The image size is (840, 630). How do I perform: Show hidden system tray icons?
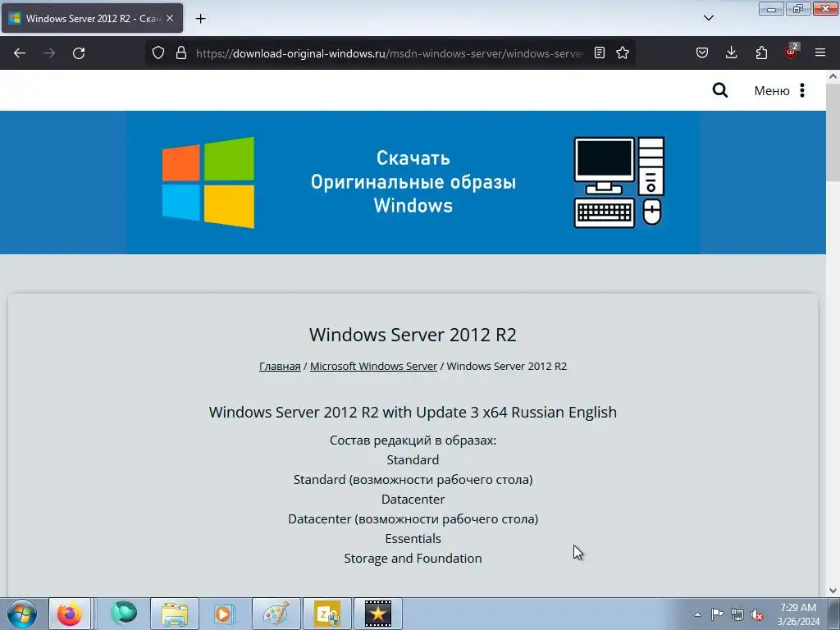tap(697, 614)
